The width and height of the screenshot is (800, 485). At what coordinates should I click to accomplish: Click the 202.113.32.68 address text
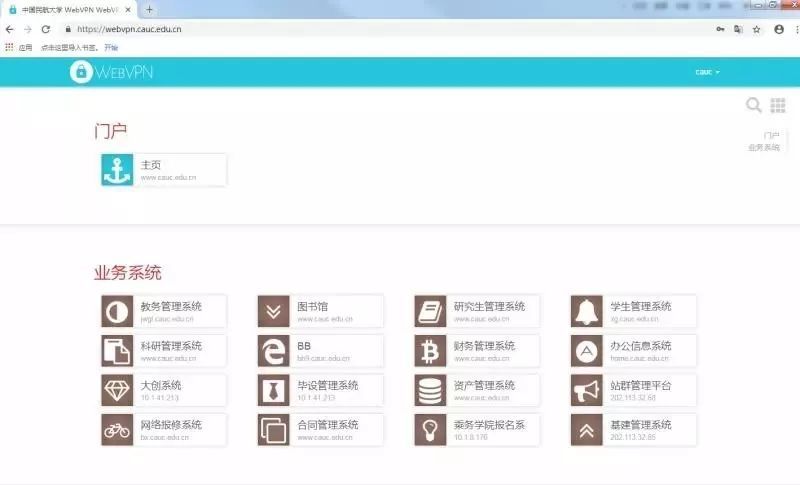pos(633,398)
